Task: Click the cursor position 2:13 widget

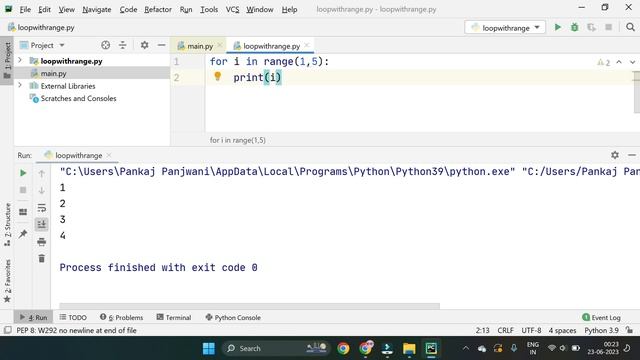Action: tap(482, 330)
